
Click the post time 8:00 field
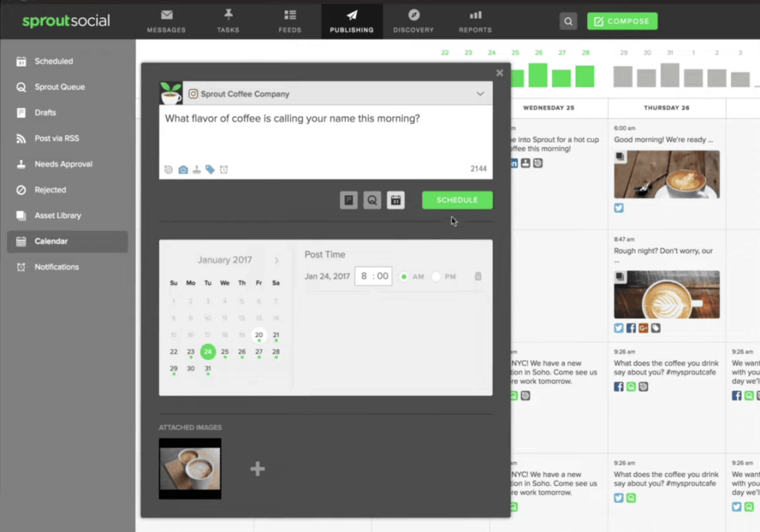(x=373, y=276)
